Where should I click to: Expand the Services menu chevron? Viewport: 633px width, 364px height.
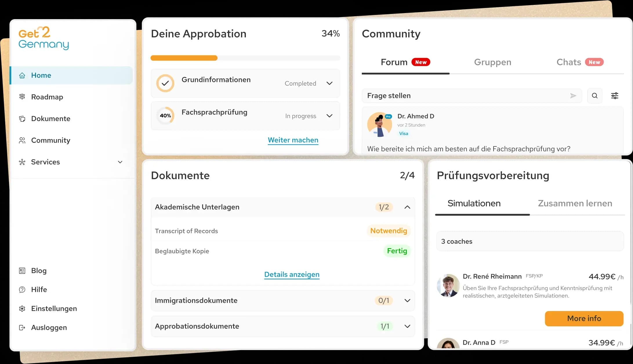(120, 162)
